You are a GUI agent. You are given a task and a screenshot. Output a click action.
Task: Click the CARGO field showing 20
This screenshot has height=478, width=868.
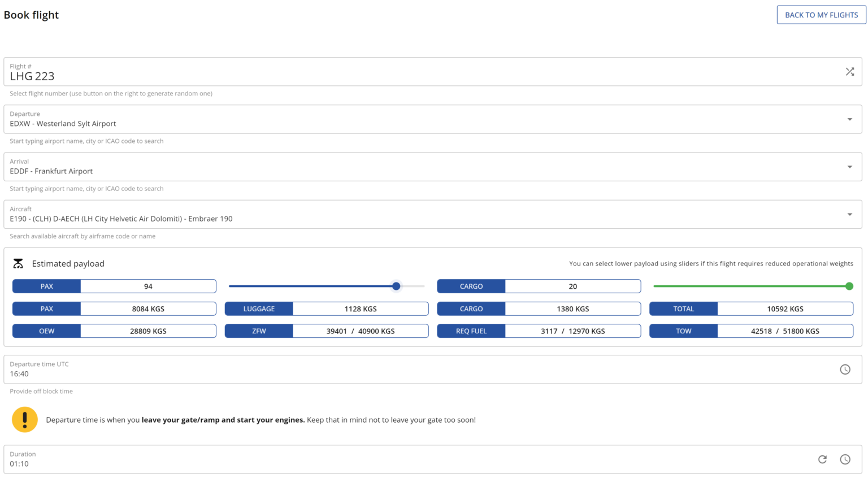coord(572,286)
